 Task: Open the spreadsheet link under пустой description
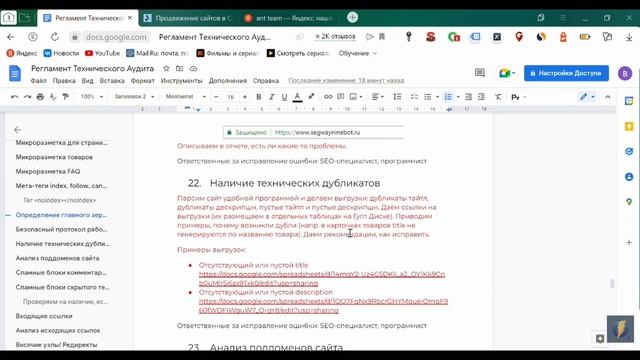[x=323, y=306]
